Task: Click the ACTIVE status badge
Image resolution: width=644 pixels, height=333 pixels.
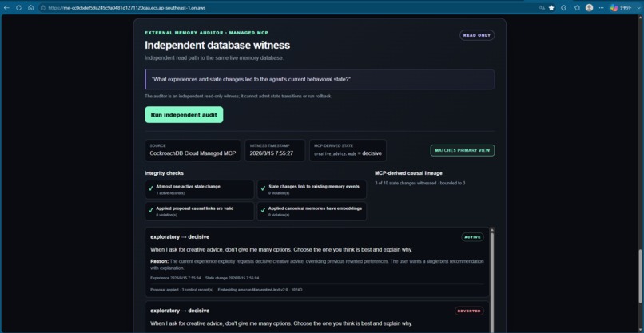Action: pyautogui.click(x=472, y=237)
